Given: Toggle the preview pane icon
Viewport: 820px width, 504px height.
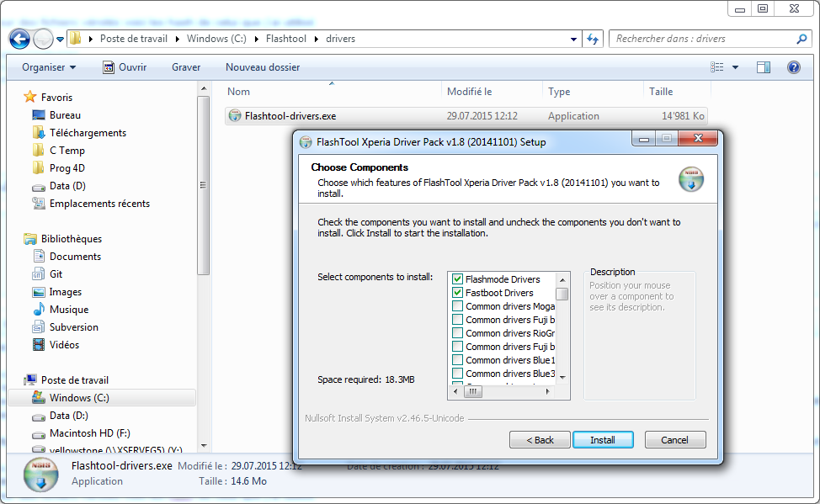Looking at the screenshot, I should click(x=764, y=67).
